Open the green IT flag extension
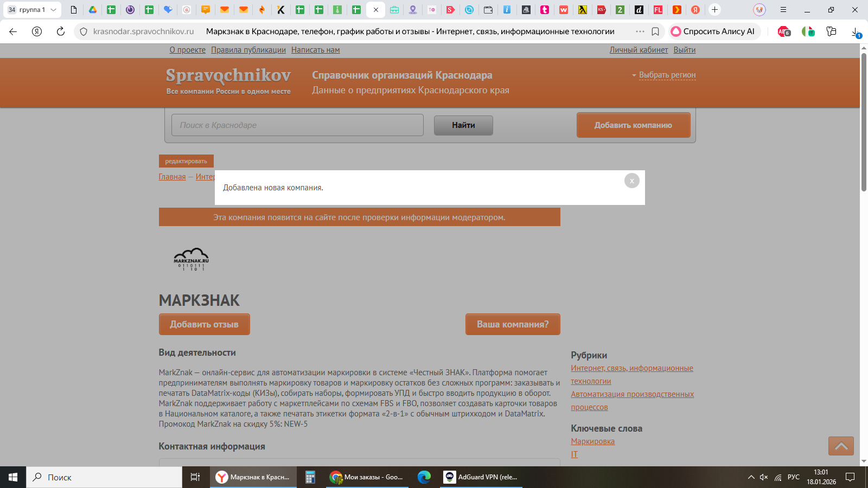Viewport: 868px width, 488px height. pyautogui.click(x=808, y=31)
